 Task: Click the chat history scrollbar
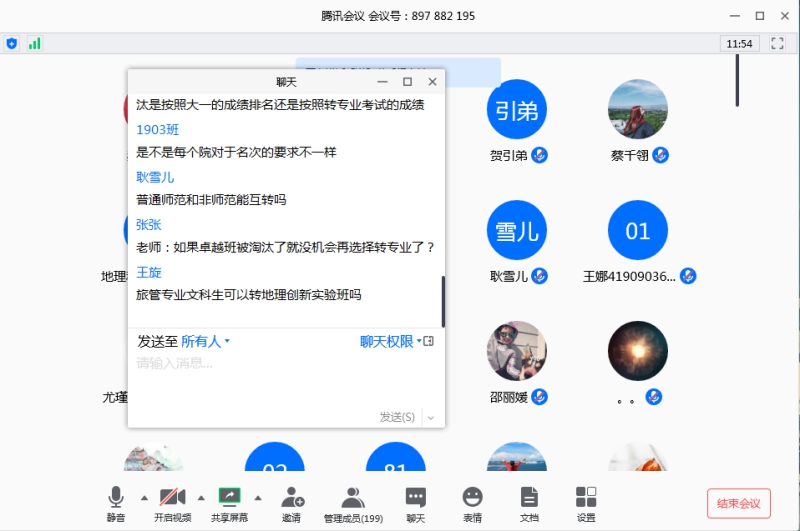[443, 300]
